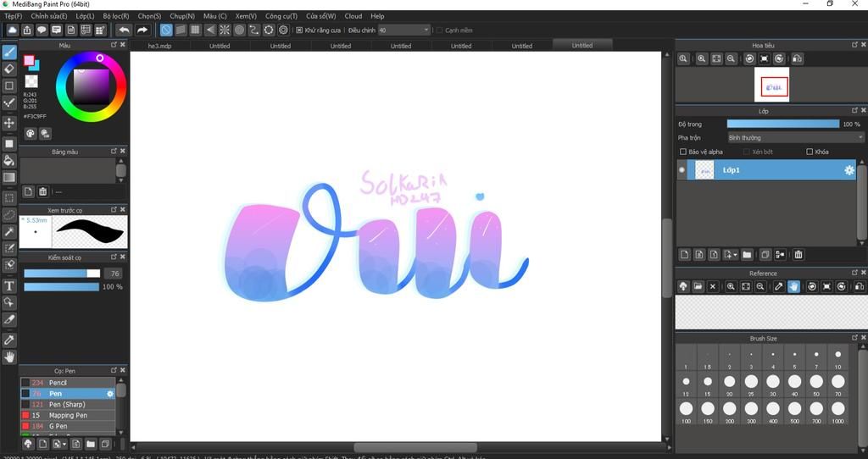Click the Undo arrow in toolbar
Viewport: 868px width, 459px height.
coord(124,30)
